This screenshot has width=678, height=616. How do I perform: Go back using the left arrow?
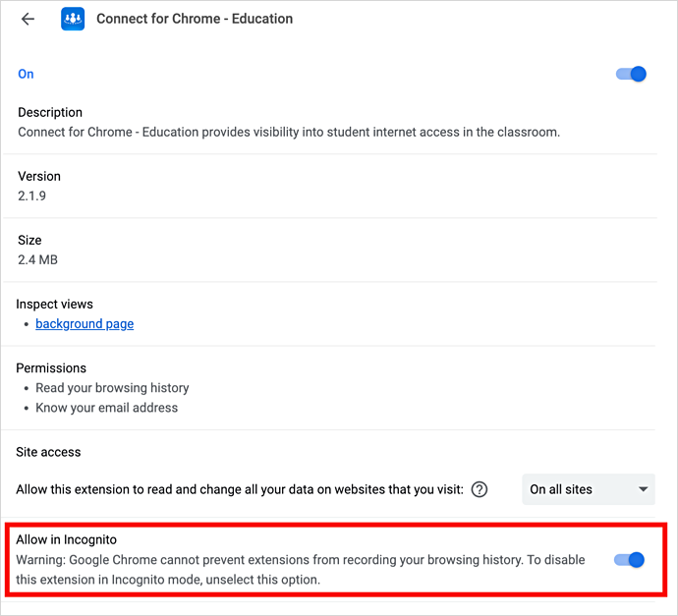pyautogui.click(x=28, y=19)
